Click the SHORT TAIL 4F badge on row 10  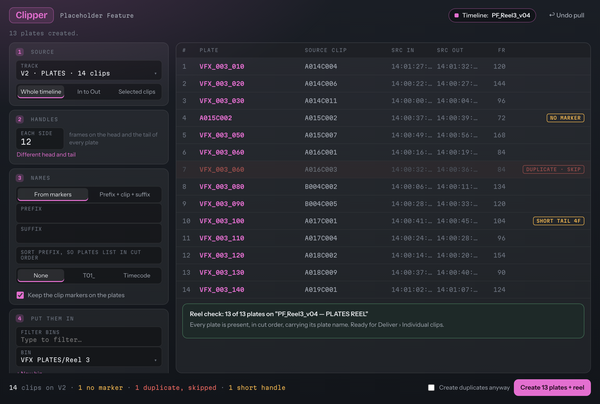[x=559, y=221]
